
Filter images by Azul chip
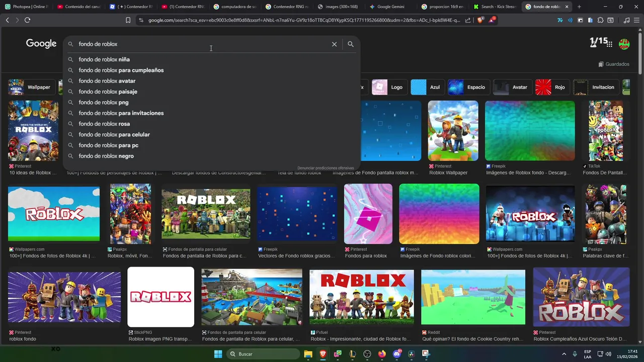tap(427, 87)
